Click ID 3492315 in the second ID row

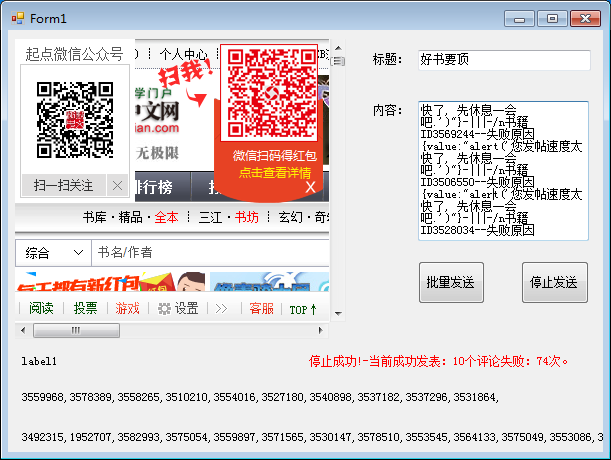(44, 437)
